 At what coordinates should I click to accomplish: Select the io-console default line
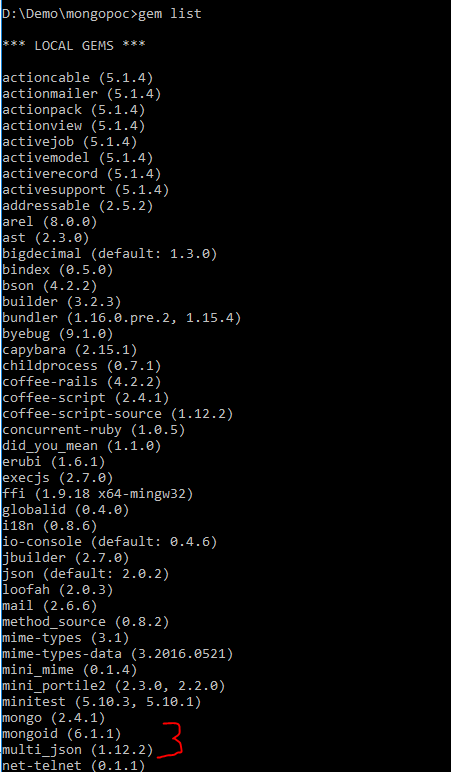[110, 542]
